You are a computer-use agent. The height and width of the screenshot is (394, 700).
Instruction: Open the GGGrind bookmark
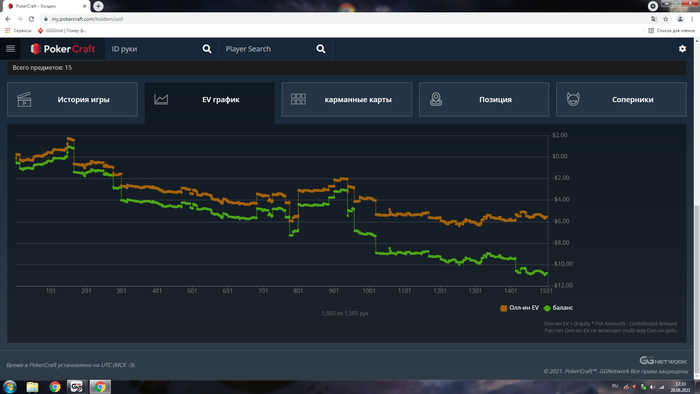62,31
